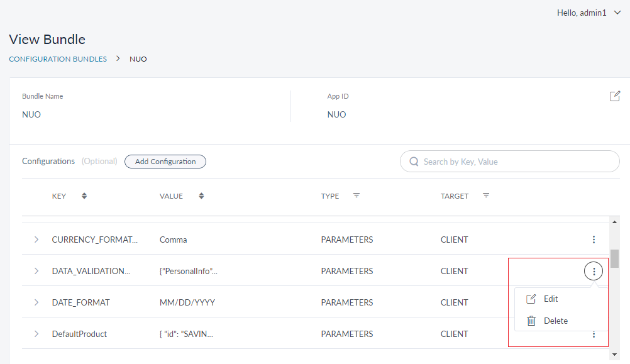Open kebab menu for CURRENCY_FORMAT row
Screen dimensions: 630x364
[x=594, y=240]
